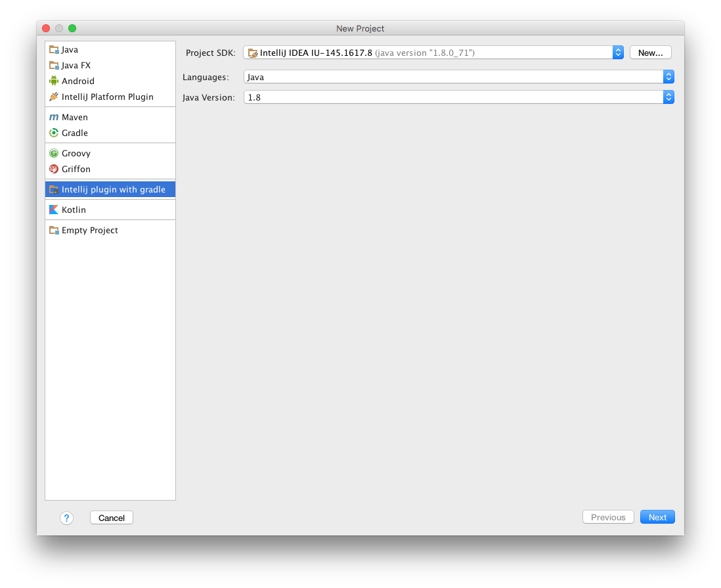Click the SDK icon in Project SDK field

[253, 53]
